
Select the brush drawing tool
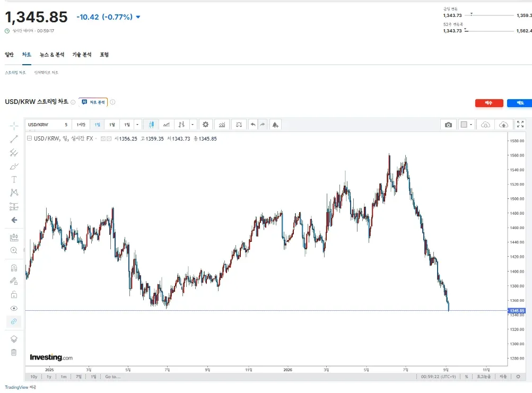click(x=14, y=167)
